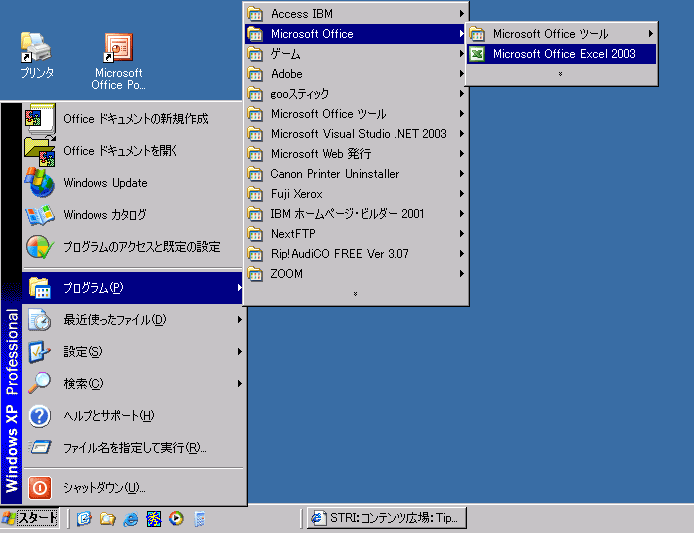Select Microsoft Office PowerPoint desktop shortcut
The height and width of the screenshot is (533, 694).
[x=118, y=62]
